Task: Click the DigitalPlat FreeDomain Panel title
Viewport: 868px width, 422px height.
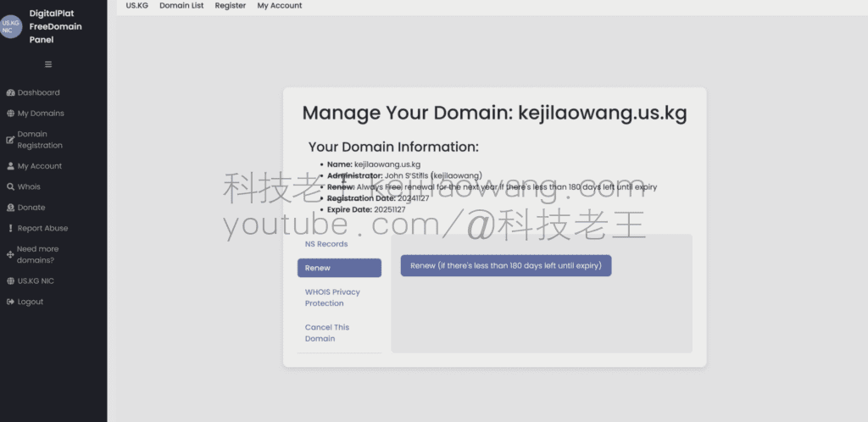Action: (55, 26)
